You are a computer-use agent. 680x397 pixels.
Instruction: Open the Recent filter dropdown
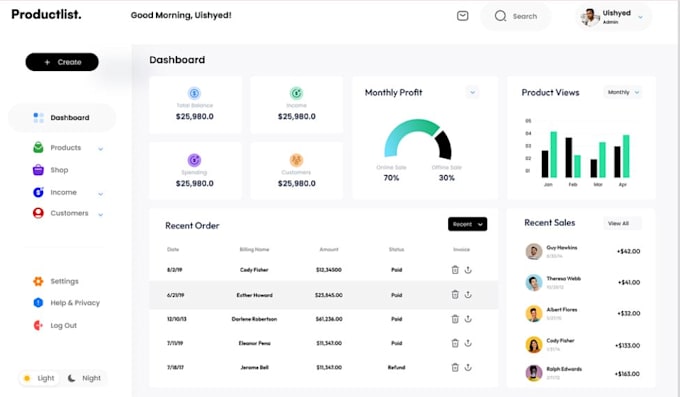(468, 224)
